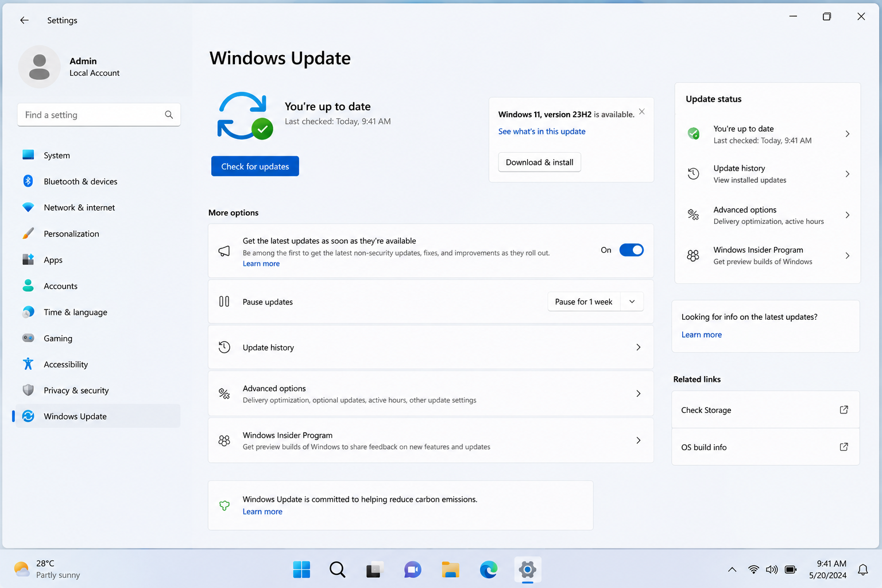The image size is (882, 588).
Task: Open Network & internet category
Action: coord(96,207)
